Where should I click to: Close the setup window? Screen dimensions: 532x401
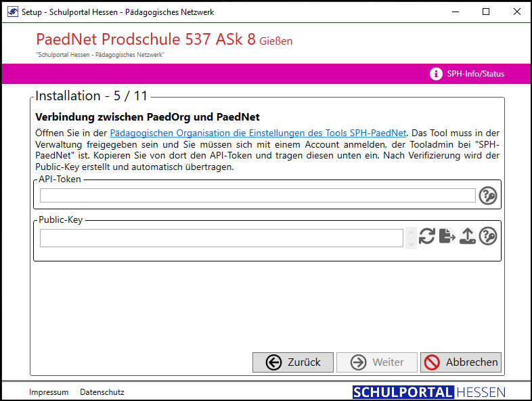point(516,12)
